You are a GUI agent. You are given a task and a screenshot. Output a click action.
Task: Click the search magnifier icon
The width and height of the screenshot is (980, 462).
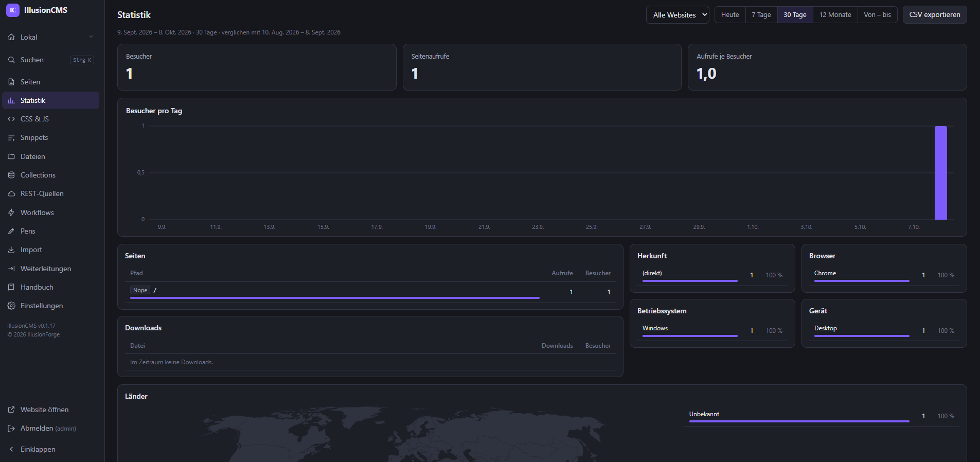point(11,60)
